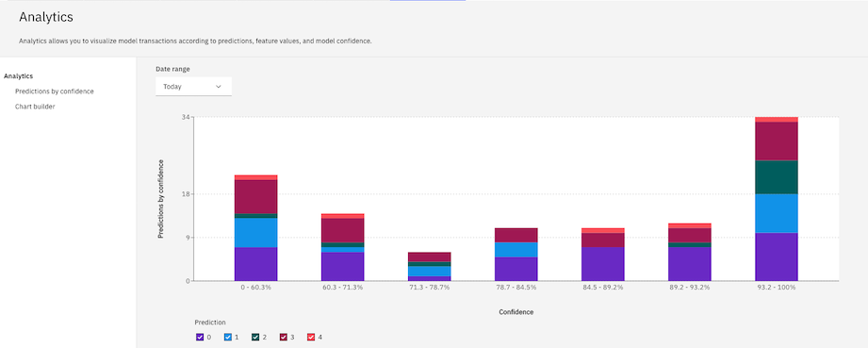Image resolution: width=868 pixels, height=348 pixels.
Task: Open the Date range dropdown showing Today
Action: tap(193, 87)
